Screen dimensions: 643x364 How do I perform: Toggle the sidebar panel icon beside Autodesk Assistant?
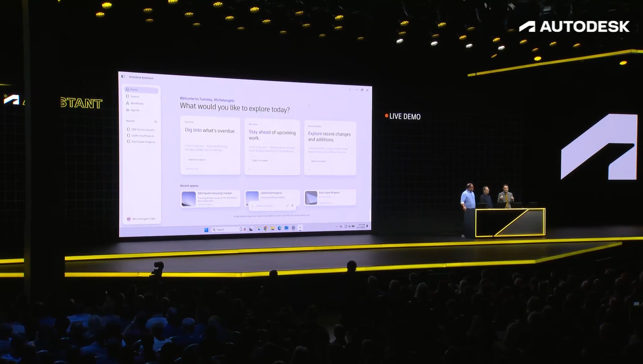click(123, 76)
